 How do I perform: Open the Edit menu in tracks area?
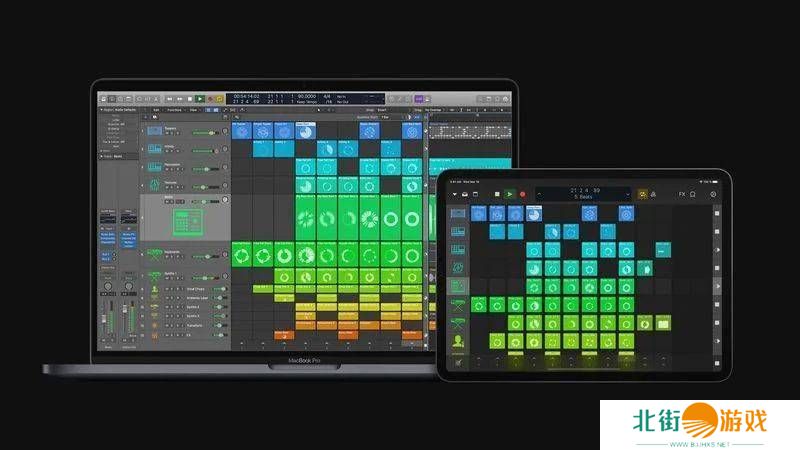click(x=157, y=108)
